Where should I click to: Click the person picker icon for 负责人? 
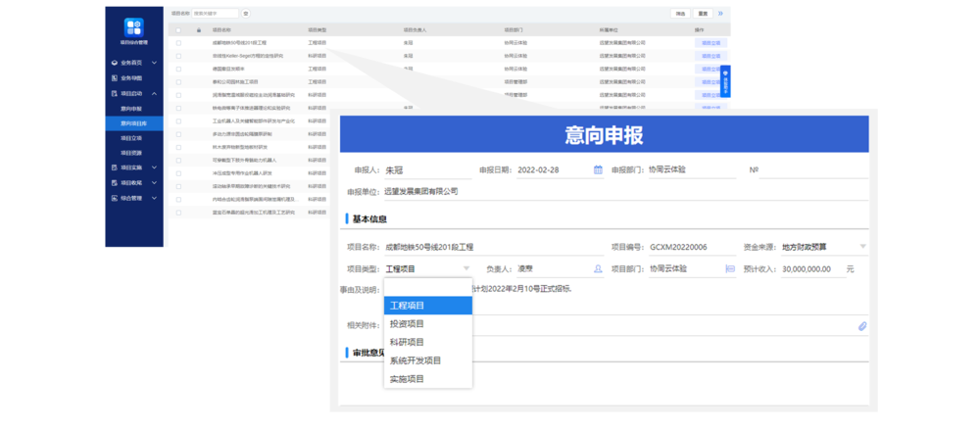pyautogui.click(x=598, y=268)
